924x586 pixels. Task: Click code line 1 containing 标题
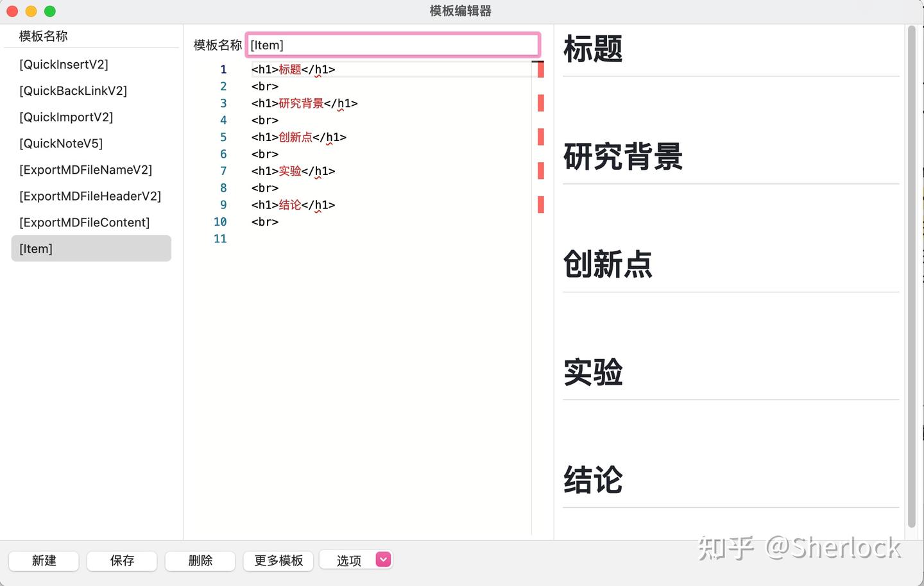293,69
